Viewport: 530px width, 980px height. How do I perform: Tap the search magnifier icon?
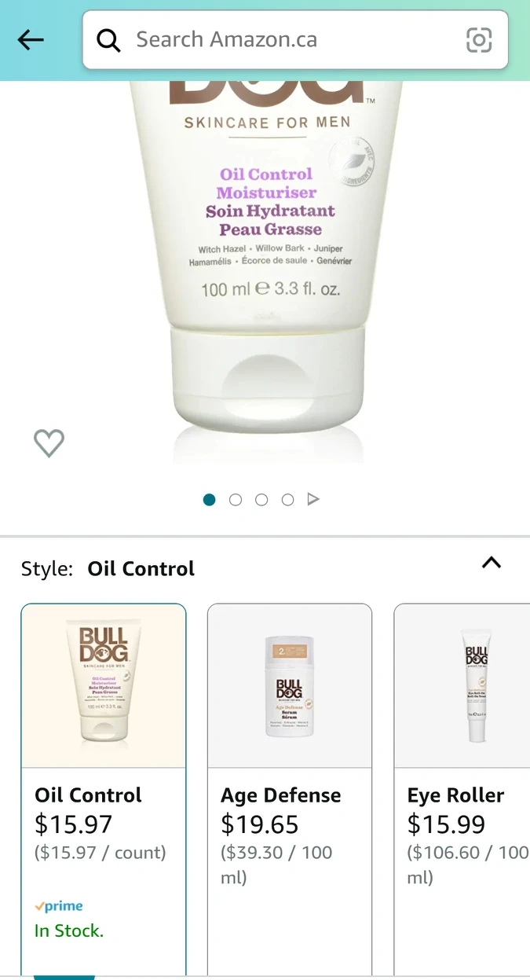[108, 40]
